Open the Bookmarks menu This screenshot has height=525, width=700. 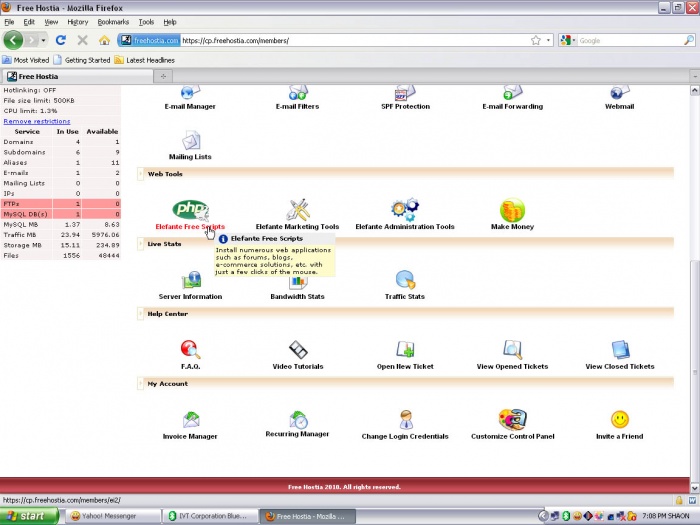pos(113,21)
